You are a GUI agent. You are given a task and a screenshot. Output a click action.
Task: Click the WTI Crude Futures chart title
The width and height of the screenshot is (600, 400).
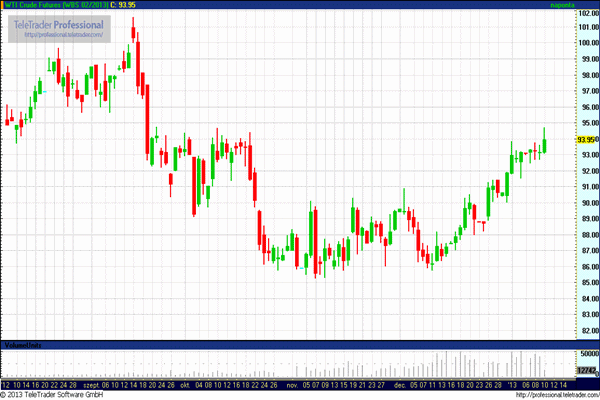53,5
